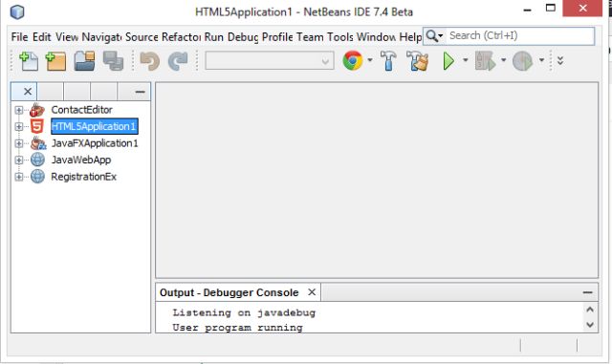Click the NetBeans cube icon in title bar

coord(17,11)
